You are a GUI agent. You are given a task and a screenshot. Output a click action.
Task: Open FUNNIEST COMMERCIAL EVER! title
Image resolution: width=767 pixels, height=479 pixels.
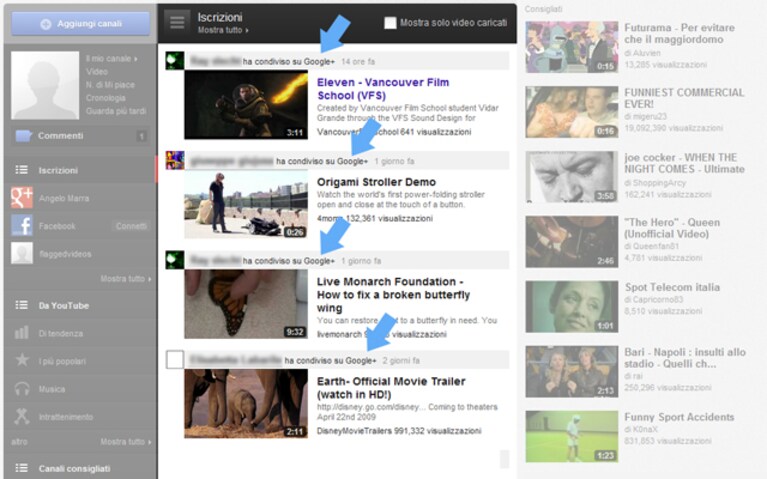[684, 98]
